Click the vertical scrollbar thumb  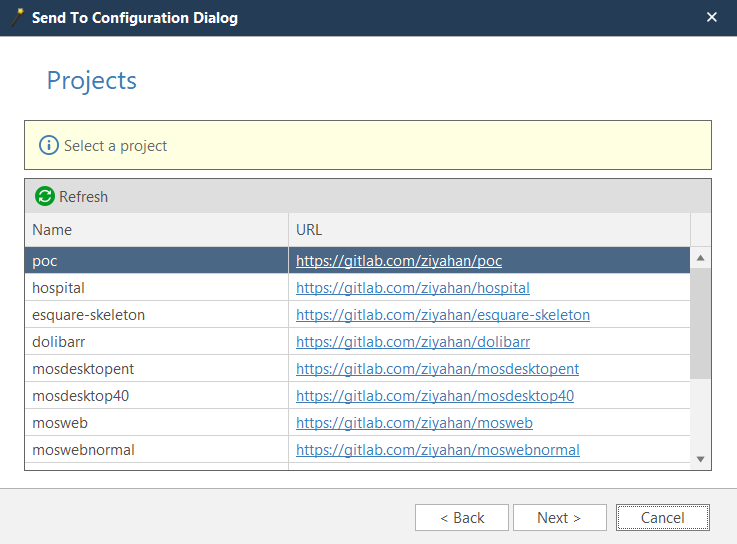701,322
